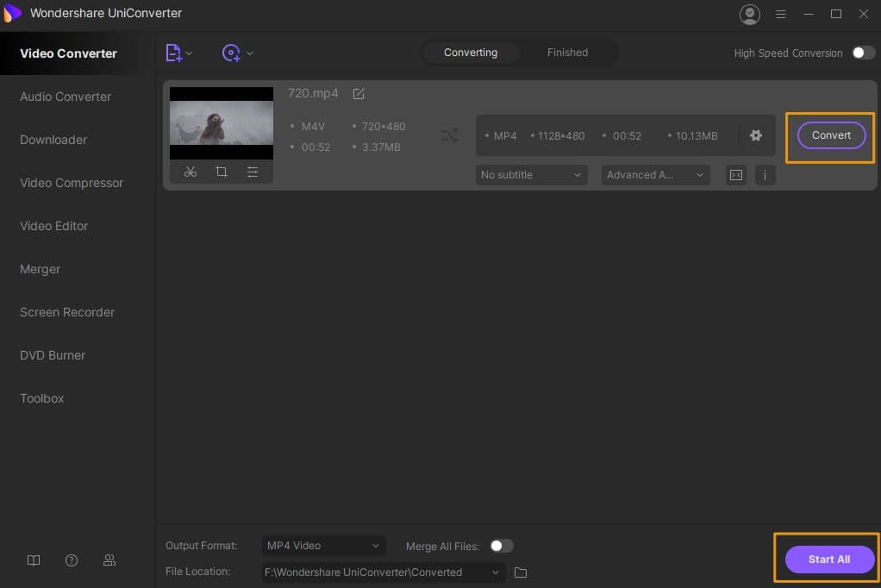881x588 pixels.
Task: Switch to the Converting tab
Action: (471, 53)
